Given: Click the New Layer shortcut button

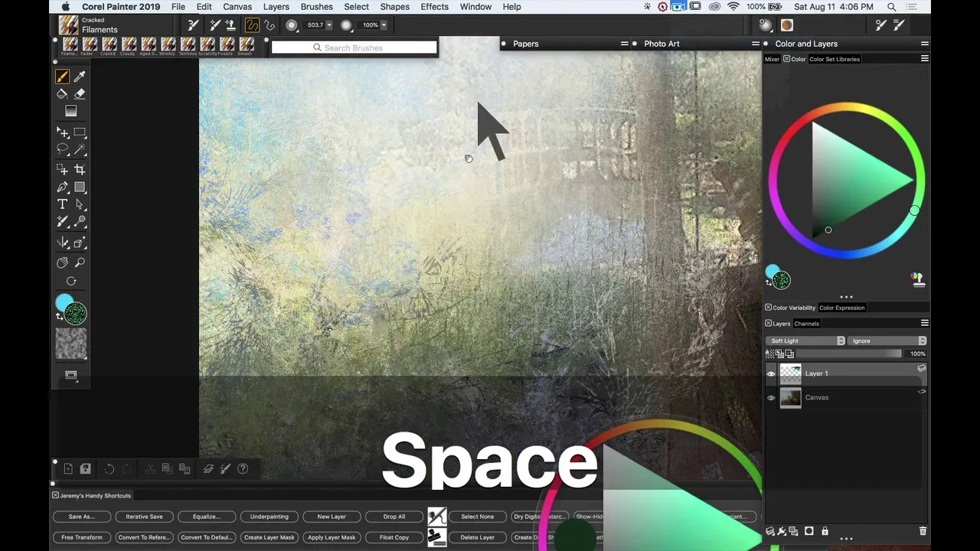Looking at the screenshot, I should coord(332,517).
